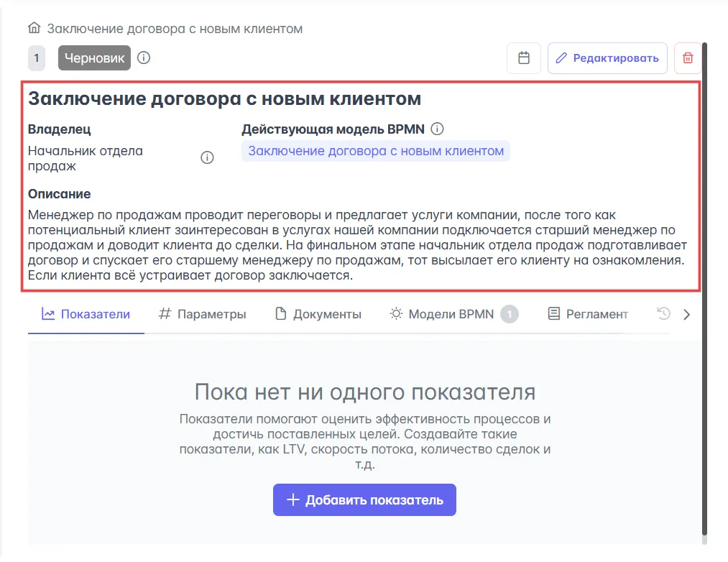The width and height of the screenshot is (728, 562).
Task: Open the Параметры tab
Action: pyautogui.click(x=203, y=314)
